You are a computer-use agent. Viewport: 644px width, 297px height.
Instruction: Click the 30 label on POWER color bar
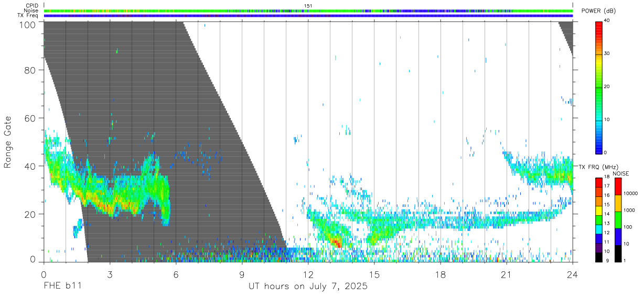pos(607,54)
